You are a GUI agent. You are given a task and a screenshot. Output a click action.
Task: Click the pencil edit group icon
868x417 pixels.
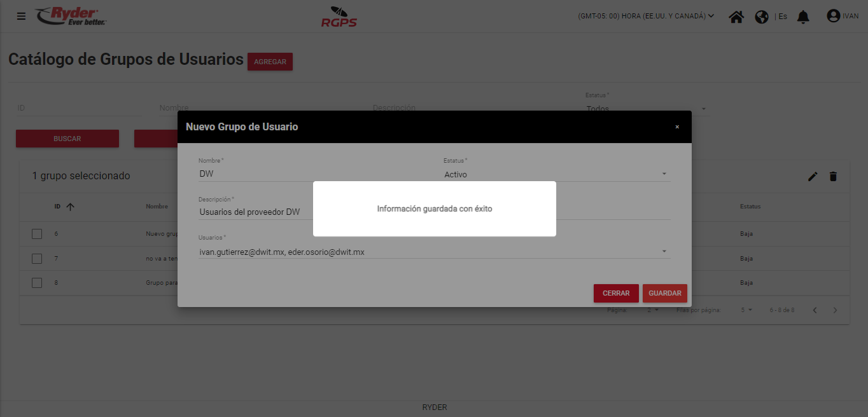coord(813,177)
